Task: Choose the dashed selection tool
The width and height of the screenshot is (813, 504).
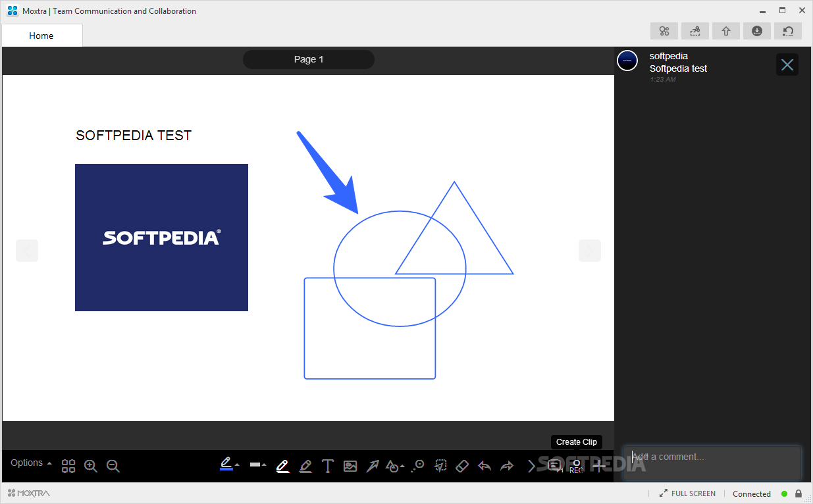Action: click(x=440, y=466)
